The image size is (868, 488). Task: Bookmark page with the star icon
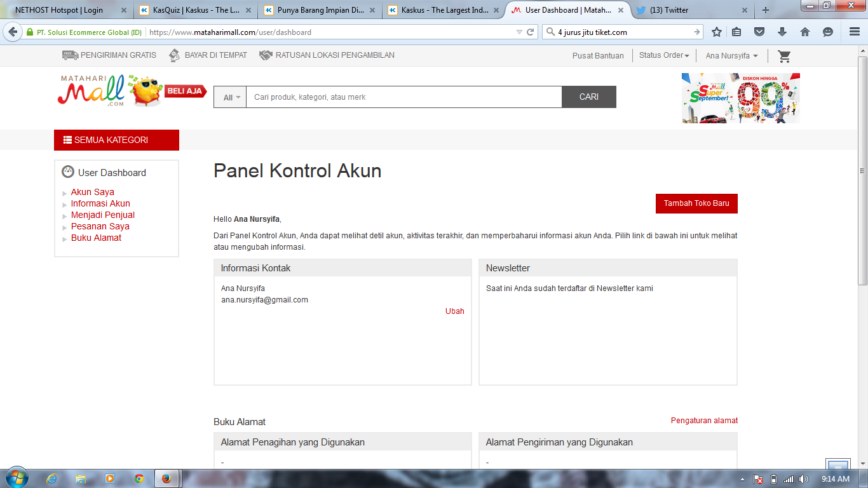(717, 32)
